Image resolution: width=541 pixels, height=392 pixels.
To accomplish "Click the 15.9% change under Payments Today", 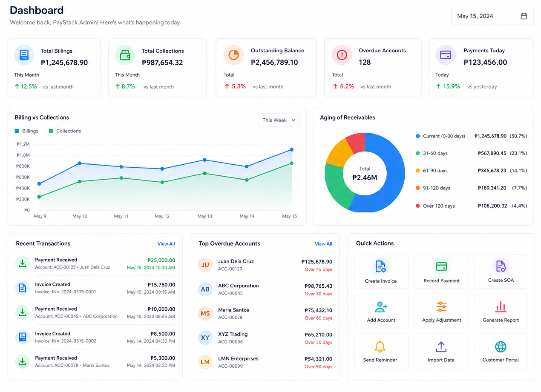I will tap(448, 86).
